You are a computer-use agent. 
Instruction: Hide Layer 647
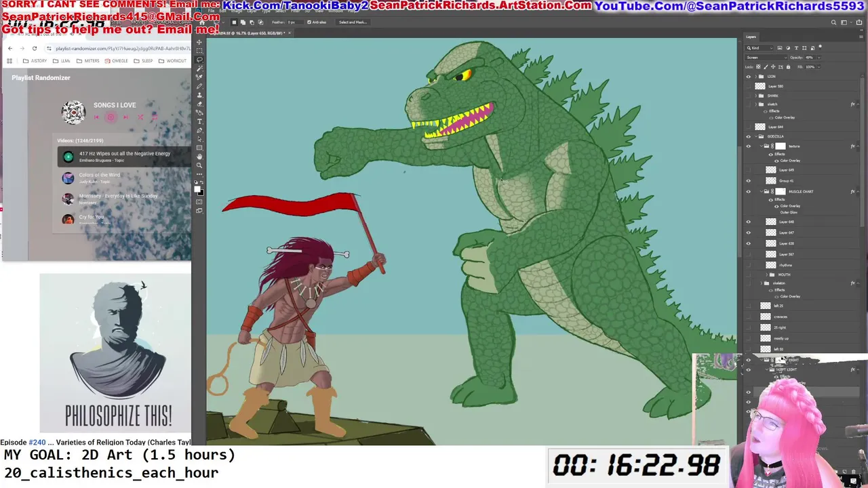pyautogui.click(x=749, y=232)
